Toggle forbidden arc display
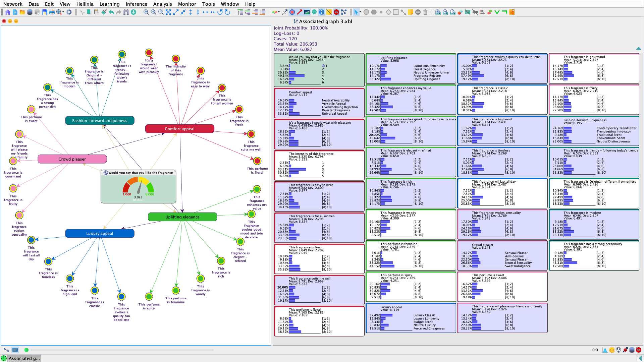 point(336,12)
